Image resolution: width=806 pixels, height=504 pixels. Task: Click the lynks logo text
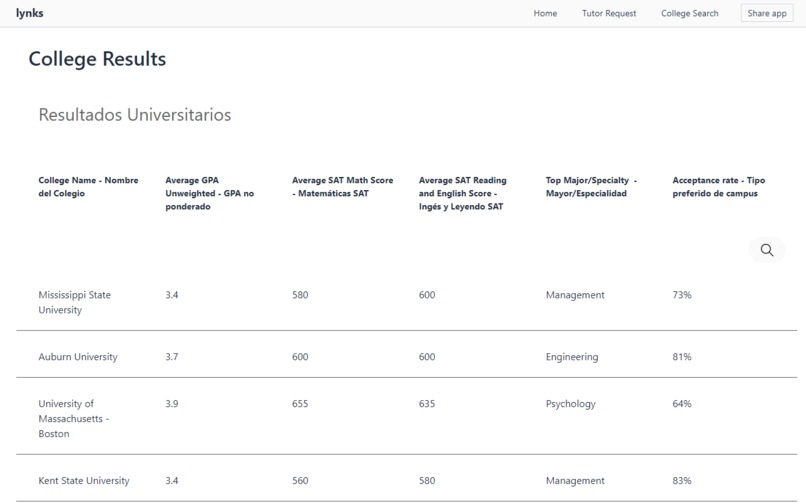(x=30, y=13)
